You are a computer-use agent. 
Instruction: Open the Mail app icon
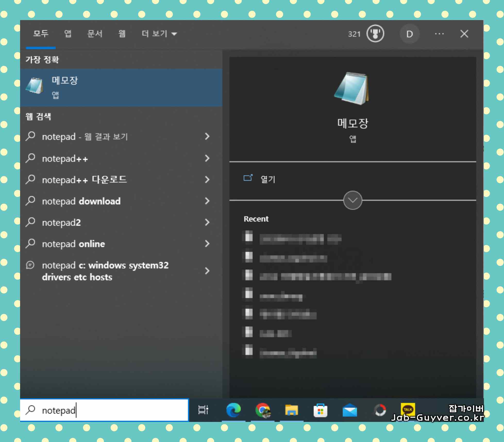[x=350, y=410]
